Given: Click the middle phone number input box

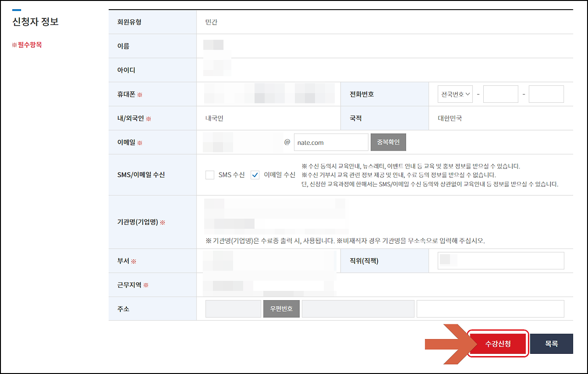Looking at the screenshot, I should pyautogui.click(x=500, y=94).
